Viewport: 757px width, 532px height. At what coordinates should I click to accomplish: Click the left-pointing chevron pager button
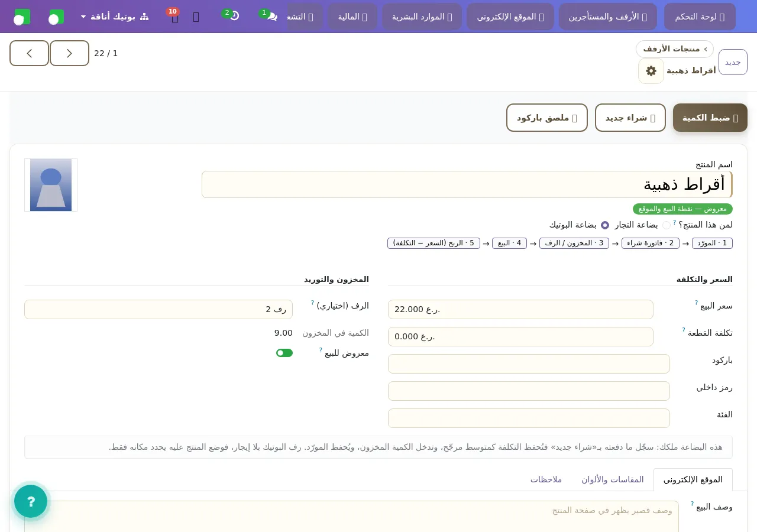coord(29,53)
